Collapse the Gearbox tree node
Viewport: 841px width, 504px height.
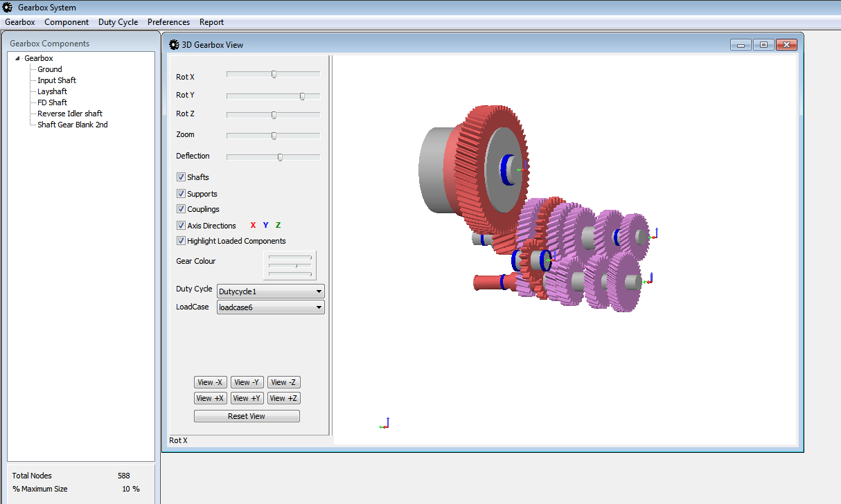(x=17, y=59)
